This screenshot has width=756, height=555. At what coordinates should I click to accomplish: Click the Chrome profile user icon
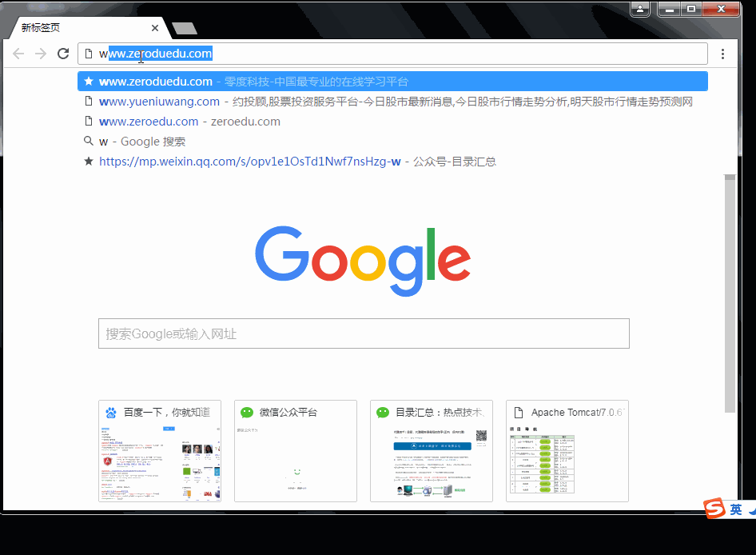click(x=640, y=9)
